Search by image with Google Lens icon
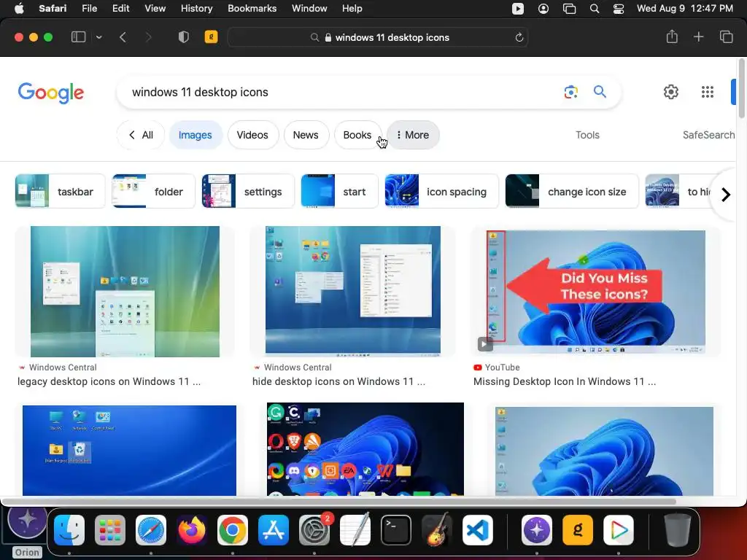The image size is (747, 560). point(570,91)
